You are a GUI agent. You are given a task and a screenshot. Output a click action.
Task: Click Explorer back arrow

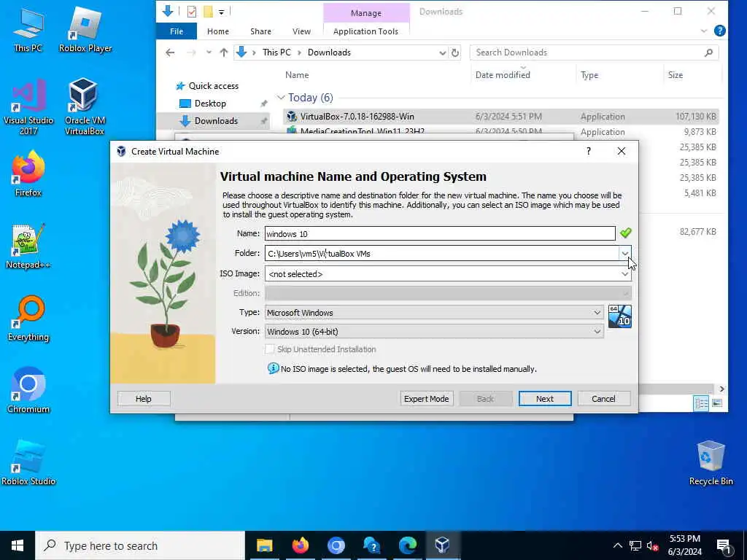pyautogui.click(x=170, y=52)
